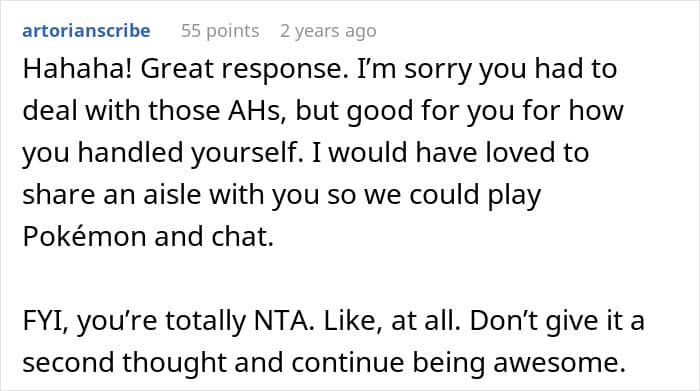This screenshot has width=700, height=391.
Task: Click the phrase handled yourself
Action: 188,154
